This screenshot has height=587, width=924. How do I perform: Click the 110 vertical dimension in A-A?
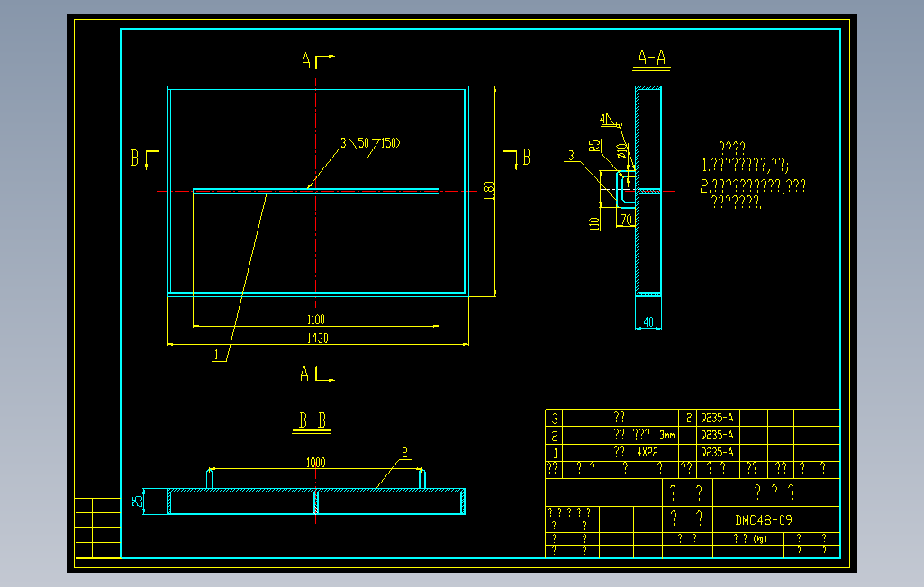click(594, 223)
